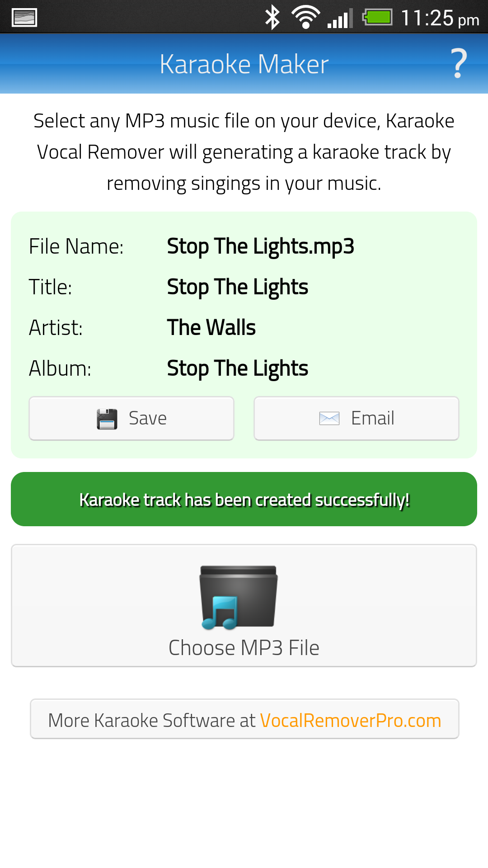Click the Karaoke Maker title bar
488x868 pixels.
(244, 63)
